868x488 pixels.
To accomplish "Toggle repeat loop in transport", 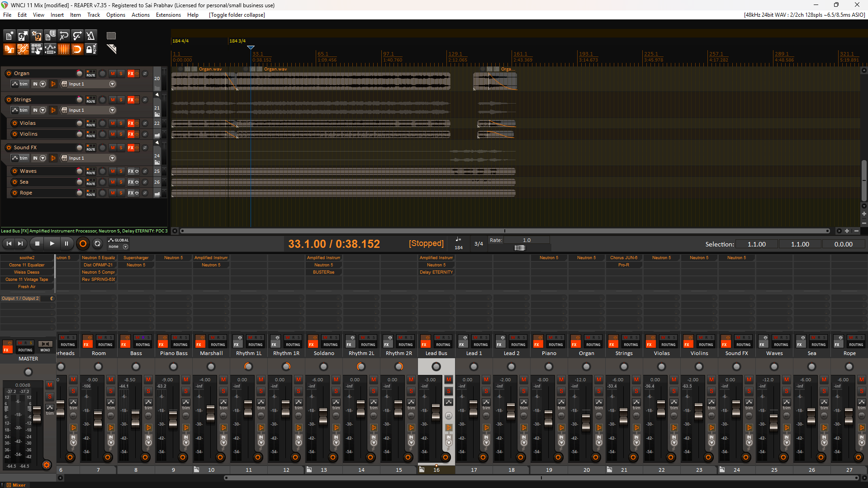I will tap(97, 244).
